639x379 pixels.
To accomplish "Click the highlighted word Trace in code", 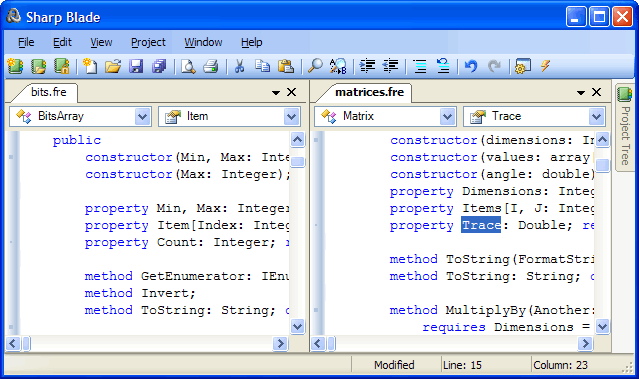I will [x=481, y=225].
